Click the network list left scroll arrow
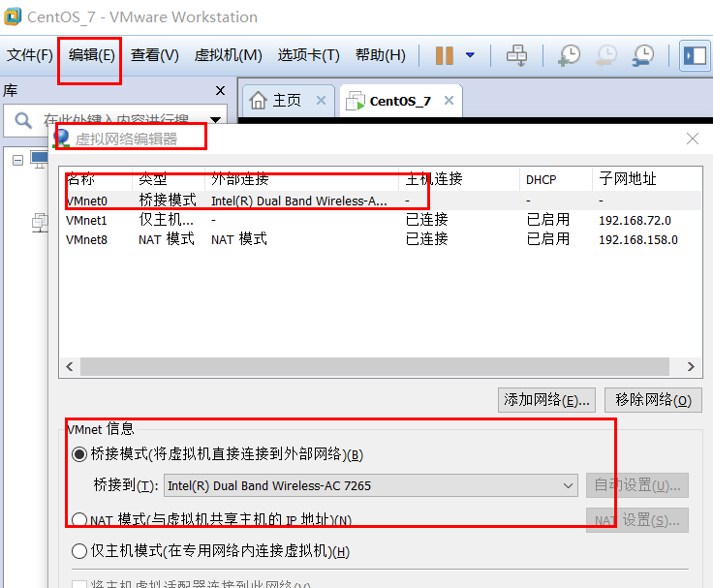This screenshot has width=713, height=588. (70, 366)
